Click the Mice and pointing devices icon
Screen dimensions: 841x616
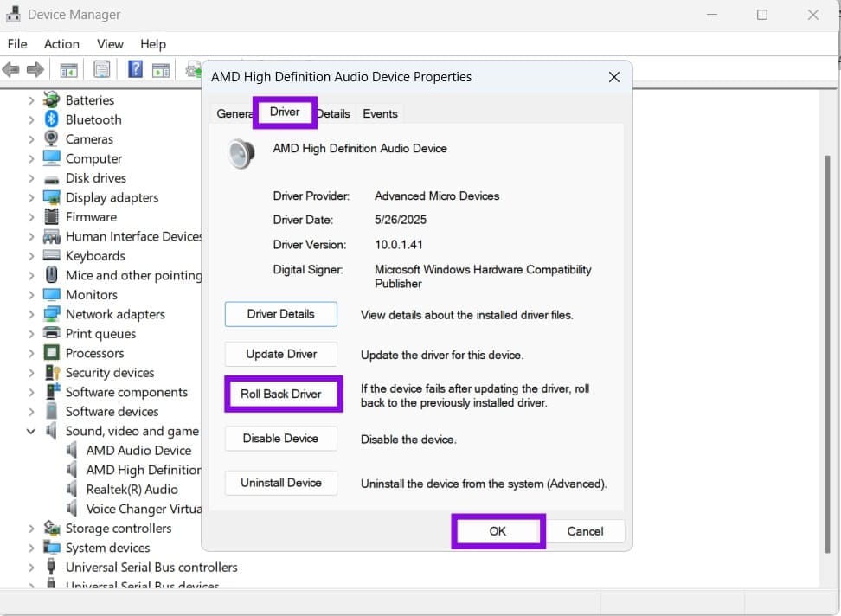click(x=52, y=274)
